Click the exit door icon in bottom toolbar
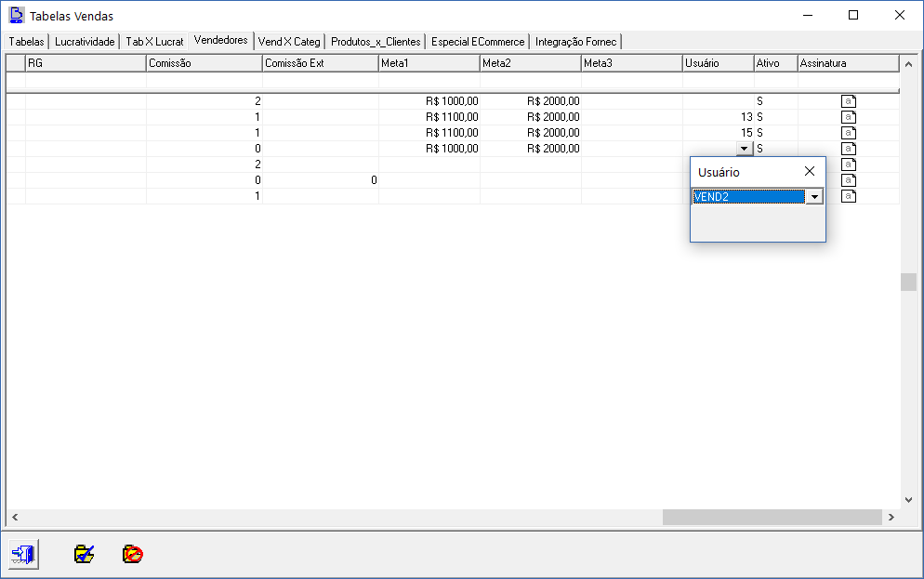This screenshot has width=924, height=579. tap(23, 554)
